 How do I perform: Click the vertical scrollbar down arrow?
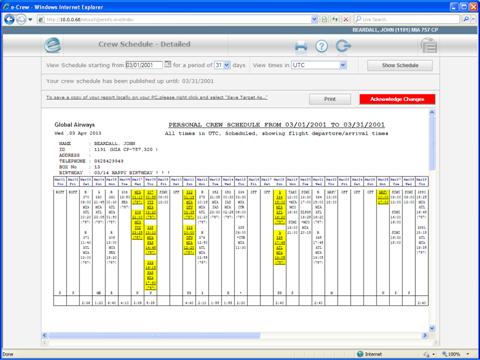click(432, 328)
